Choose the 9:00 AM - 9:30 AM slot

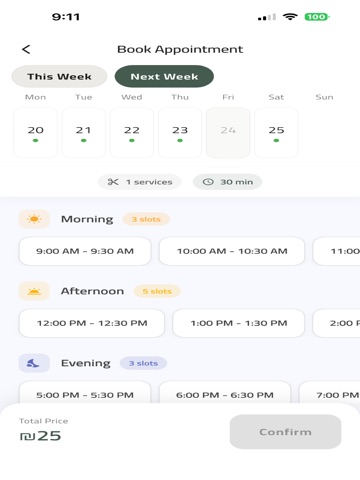(85, 251)
